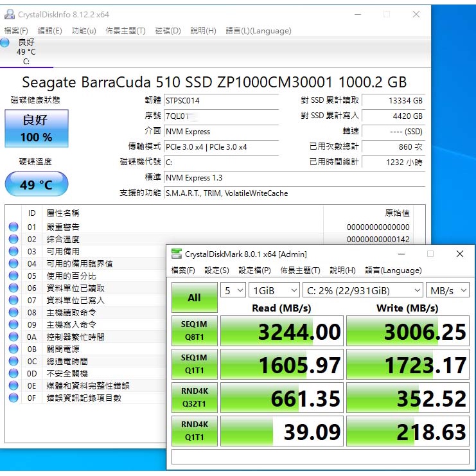Start the RND4K Q1T1 benchmark
The height and width of the screenshot is (476, 476).
pyautogui.click(x=194, y=431)
